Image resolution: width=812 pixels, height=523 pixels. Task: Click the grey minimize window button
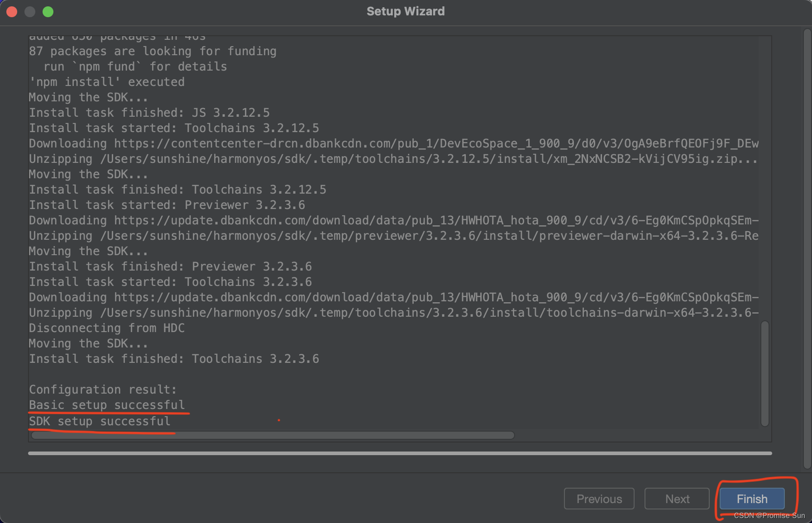pos(30,12)
